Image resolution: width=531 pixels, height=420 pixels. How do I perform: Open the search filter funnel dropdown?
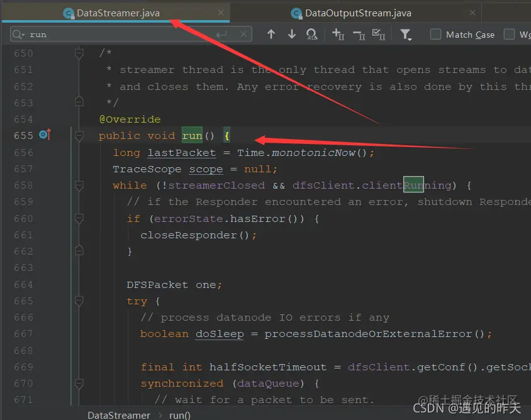[406, 35]
